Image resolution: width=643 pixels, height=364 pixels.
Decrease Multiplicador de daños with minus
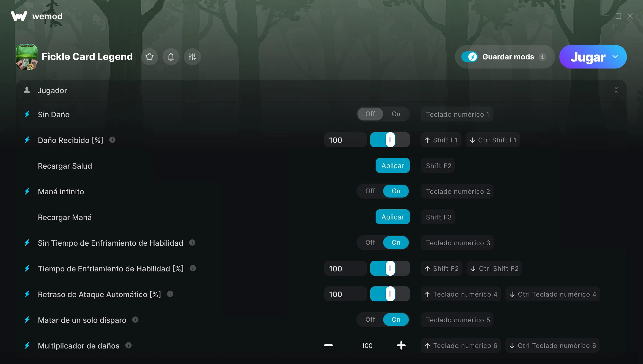tap(328, 345)
